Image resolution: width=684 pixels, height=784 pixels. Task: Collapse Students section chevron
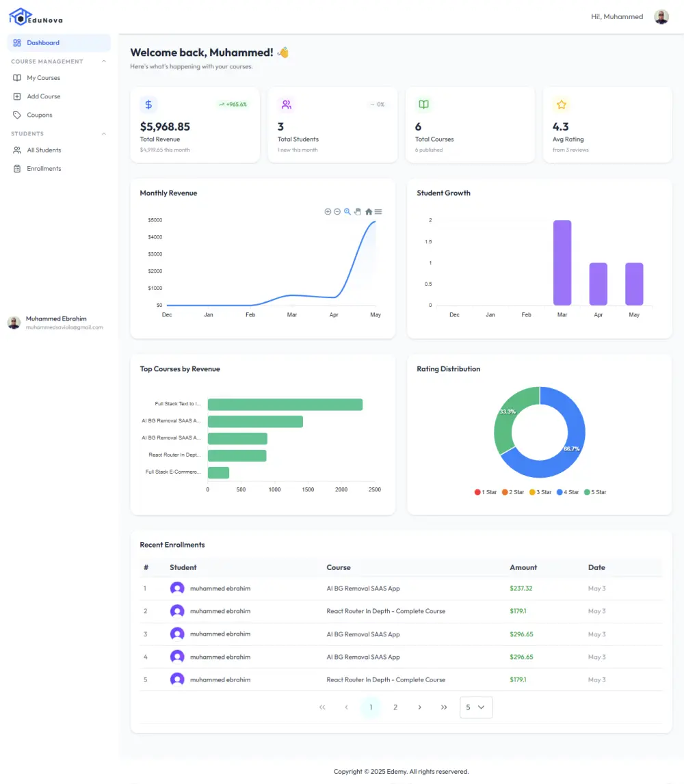103,133
